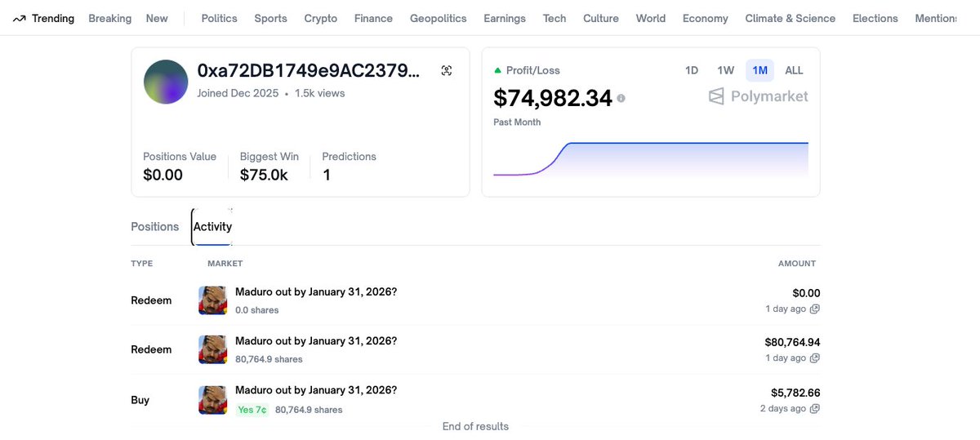
Task: Click market thumbnail in $0.00 Redeem row
Action: [x=212, y=300]
